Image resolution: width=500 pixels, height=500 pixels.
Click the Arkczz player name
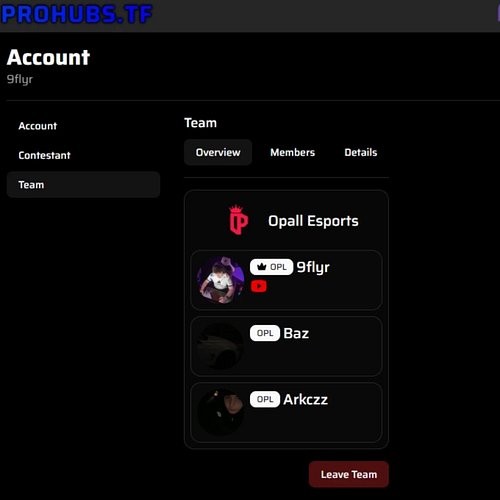[x=305, y=399]
